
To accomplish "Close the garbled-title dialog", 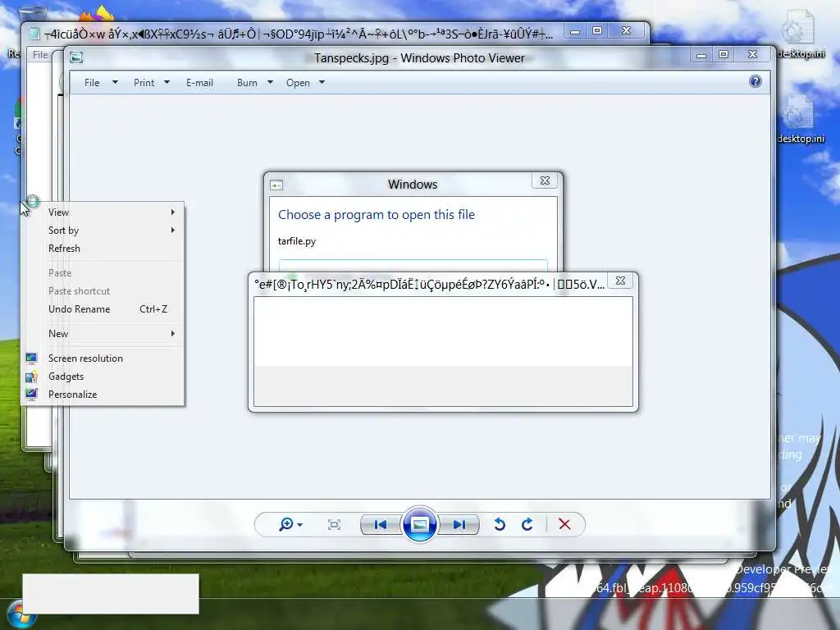I will pos(620,281).
